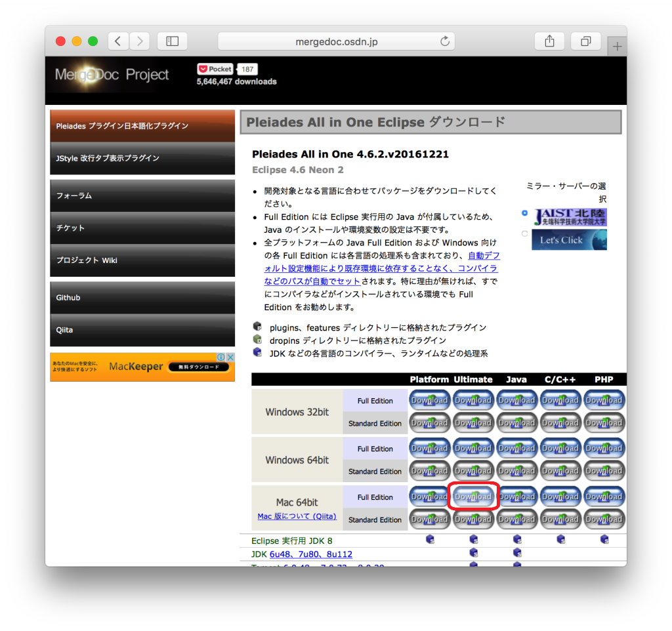This screenshot has width=672, height=631.
Task: Go back with Safari's back arrow
Action: 118,41
